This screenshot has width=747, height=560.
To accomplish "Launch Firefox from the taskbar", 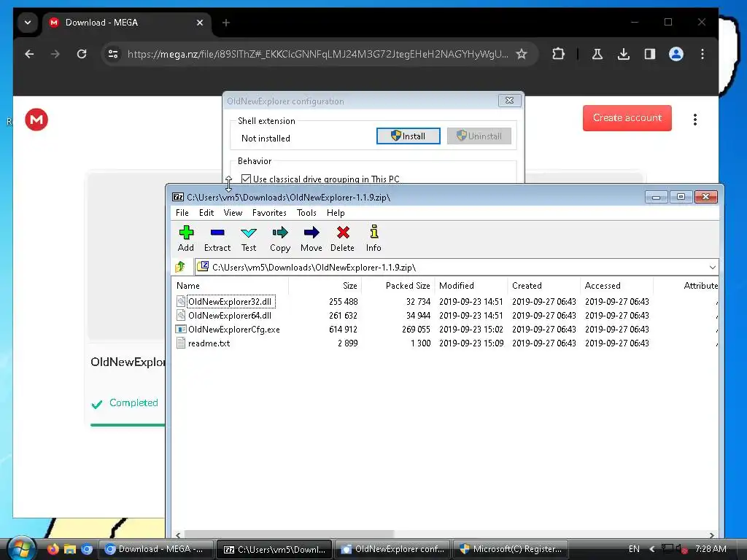I will coord(53,549).
